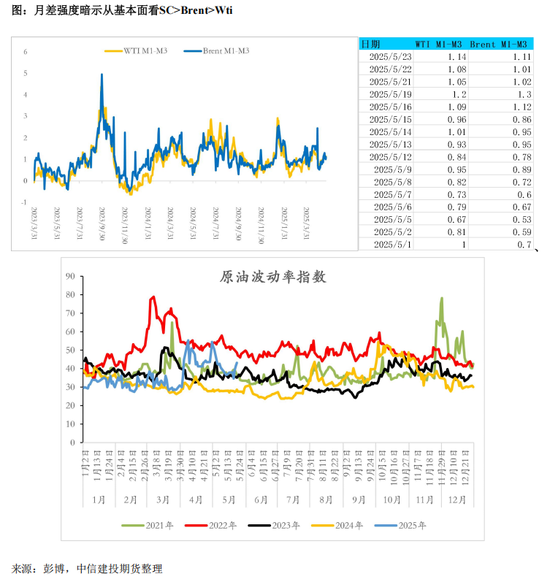Select the 2024年 yellow legend entry
This screenshot has width=550, height=582.
pyautogui.click(x=337, y=526)
